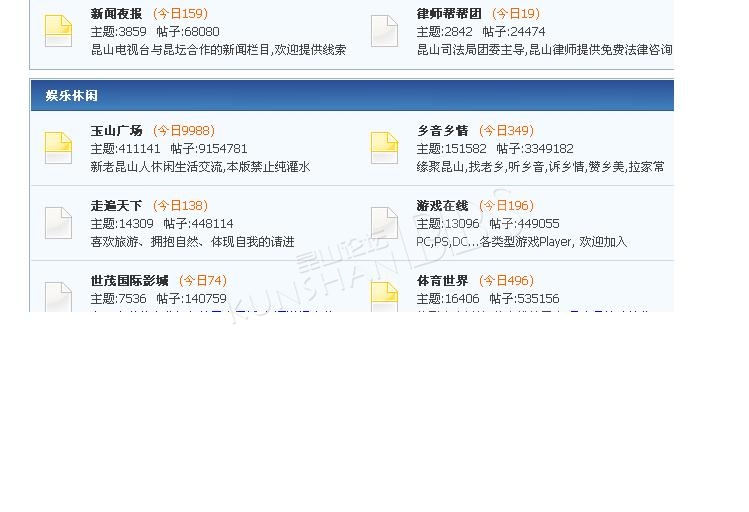Click the gray folder icon beside 世茂国际影城

pyautogui.click(x=58, y=296)
